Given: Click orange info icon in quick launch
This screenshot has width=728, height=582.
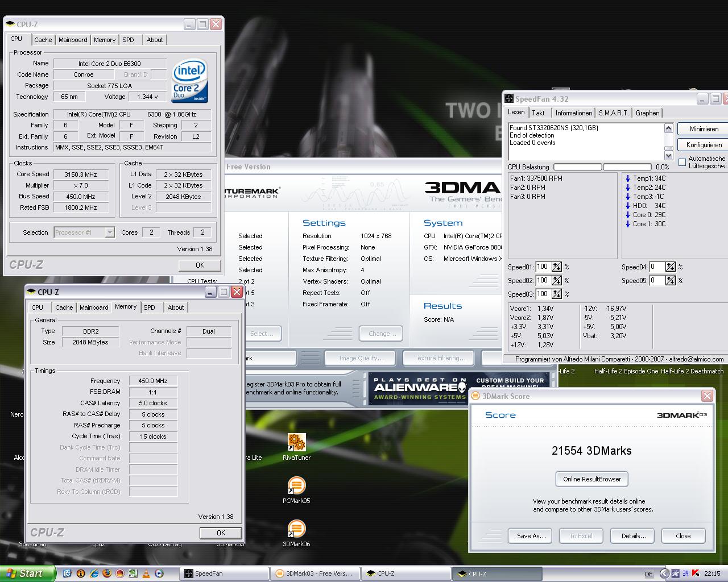Looking at the screenshot, I should click(x=81, y=573).
